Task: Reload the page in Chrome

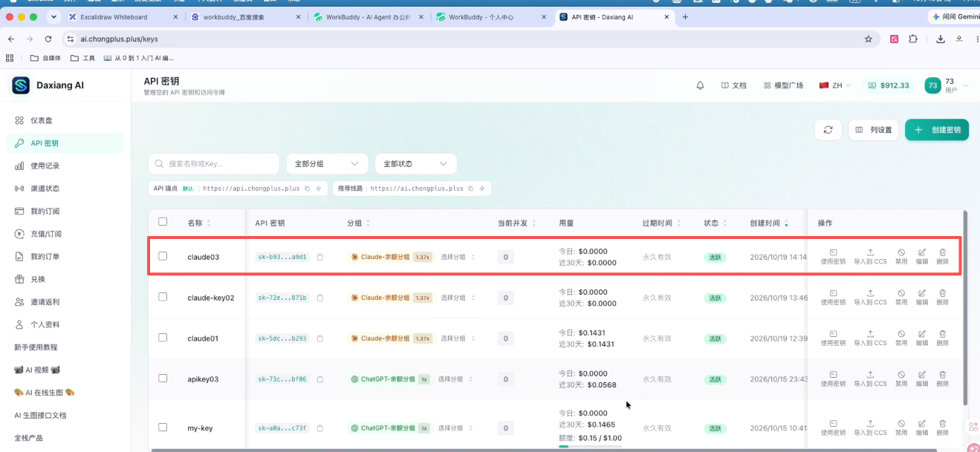Action: pyautogui.click(x=48, y=39)
